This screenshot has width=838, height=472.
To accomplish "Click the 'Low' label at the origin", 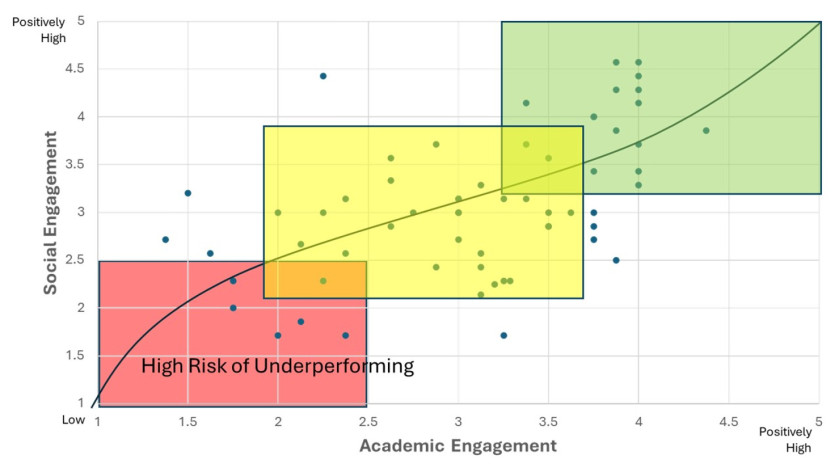I will (x=73, y=420).
